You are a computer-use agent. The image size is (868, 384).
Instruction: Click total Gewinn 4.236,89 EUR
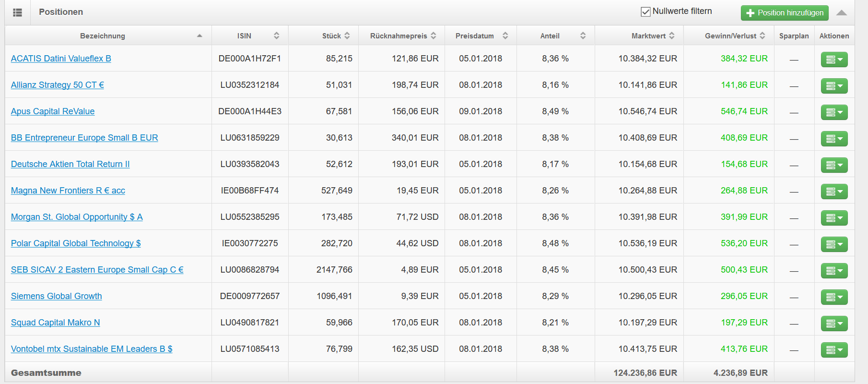[x=740, y=373]
